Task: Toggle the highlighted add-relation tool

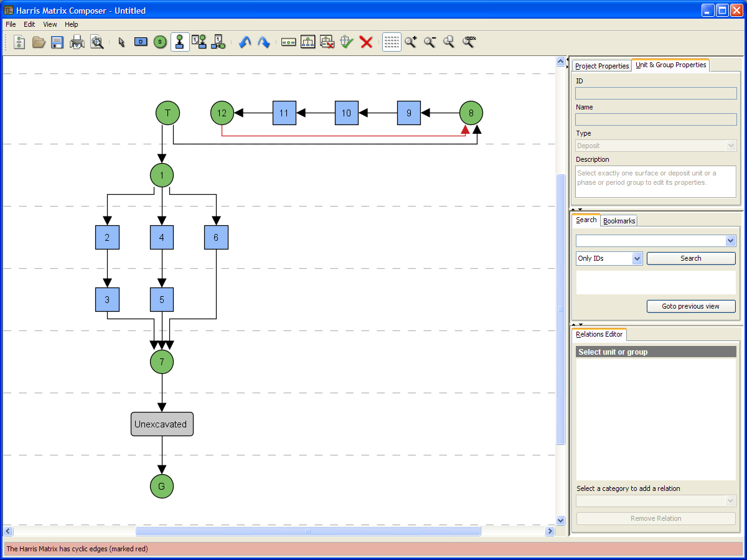Action: [180, 42]
